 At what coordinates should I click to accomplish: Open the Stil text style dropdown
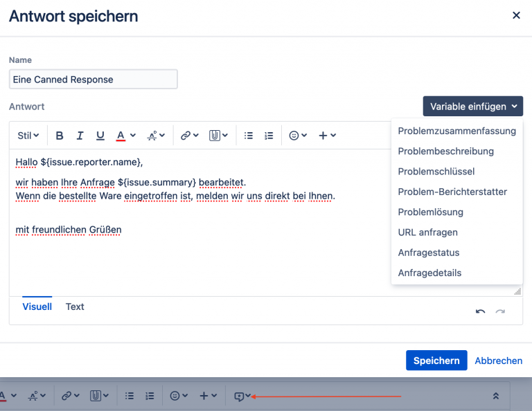click(x=28, y=136)
